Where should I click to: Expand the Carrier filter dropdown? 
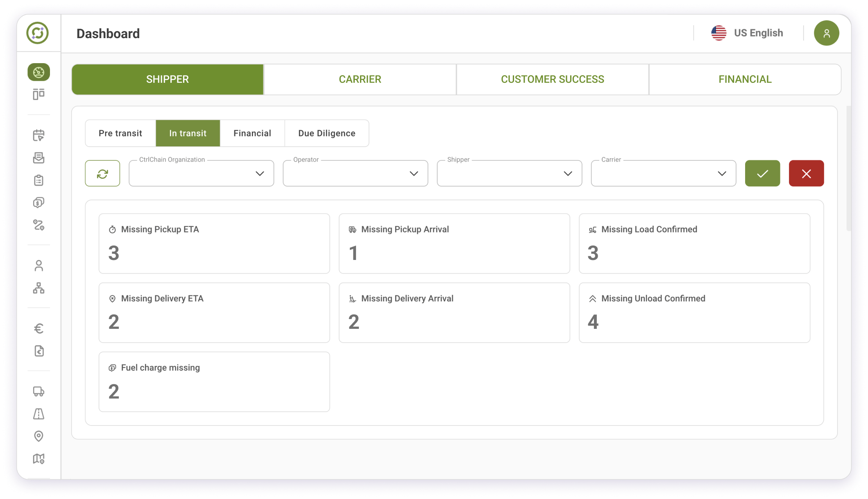(663, 173)
